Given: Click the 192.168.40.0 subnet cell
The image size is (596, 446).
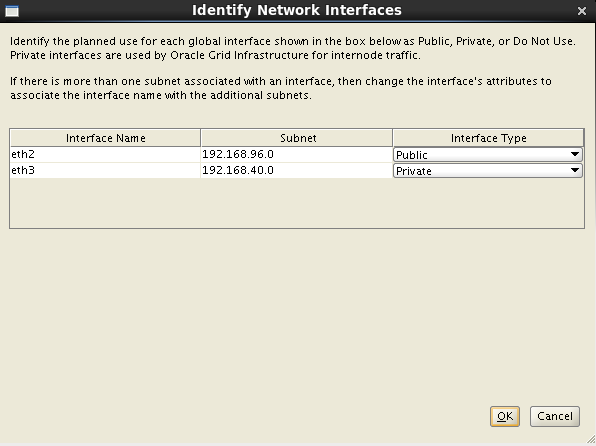Looking at the screenshot, I should [297, 170].
